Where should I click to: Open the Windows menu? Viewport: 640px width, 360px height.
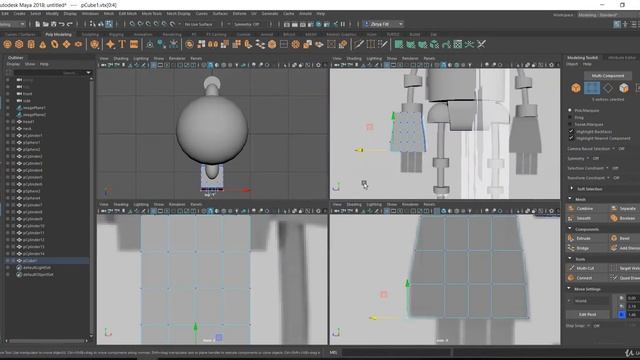pyautogui.click(x=90, y=13)
